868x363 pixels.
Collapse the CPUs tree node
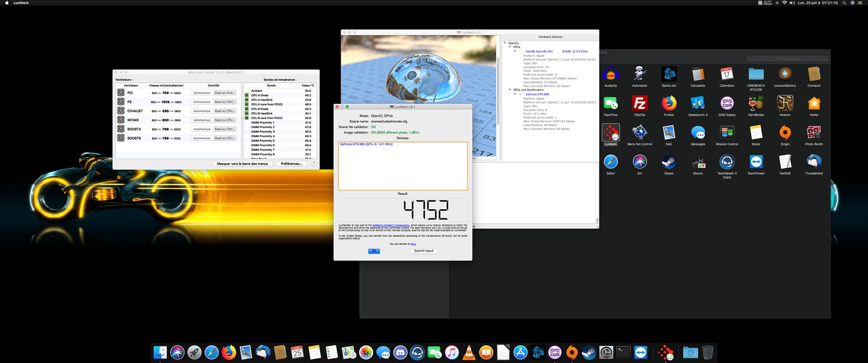[x=510, y=47]
